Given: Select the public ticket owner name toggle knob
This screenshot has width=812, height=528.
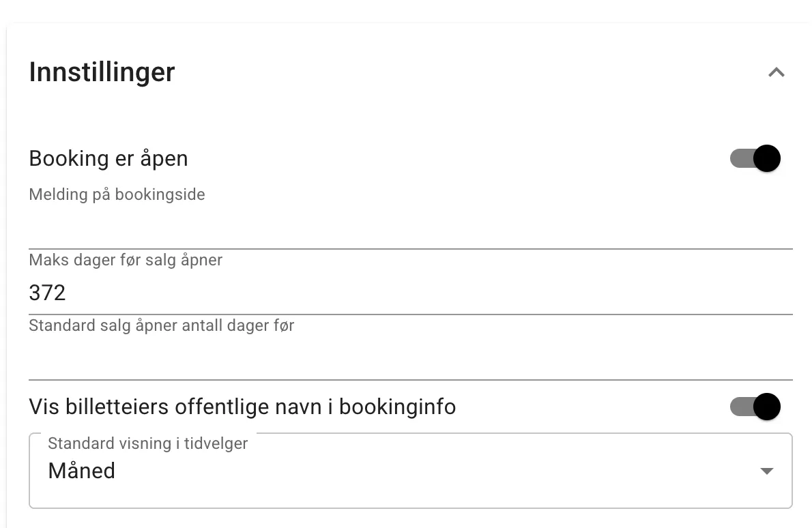Looking at the screenshot, I should click(766, 407).
